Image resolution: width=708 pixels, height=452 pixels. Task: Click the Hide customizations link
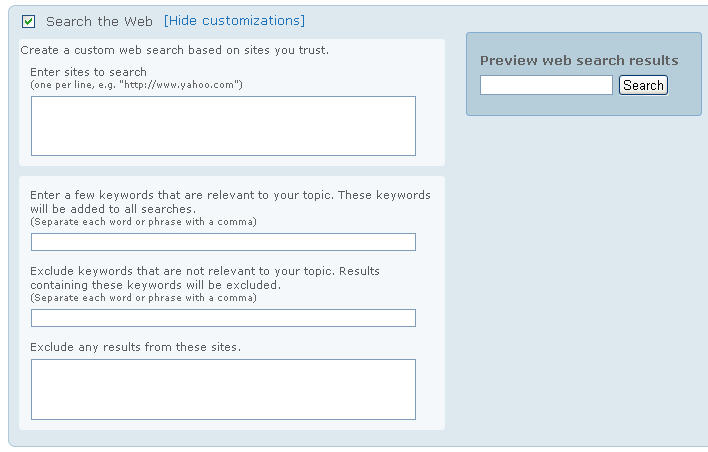pyautogui.click(x=234, y=21)
